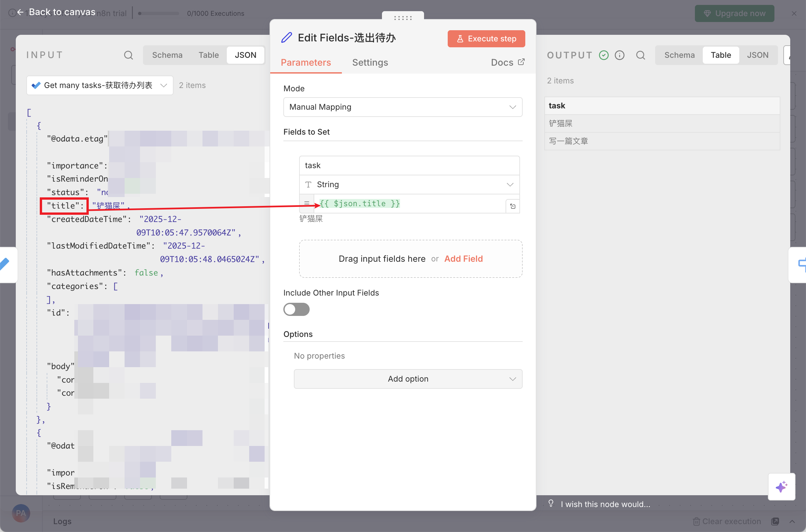Click the task field name input
This screenshot has width=806, height=532.
tap(409, 166)
